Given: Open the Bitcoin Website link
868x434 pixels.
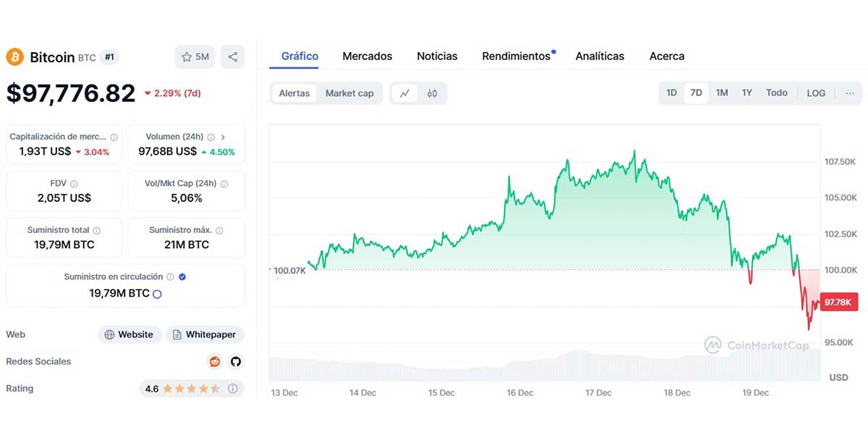Looking at the screenshot, I should click(129, 335).
